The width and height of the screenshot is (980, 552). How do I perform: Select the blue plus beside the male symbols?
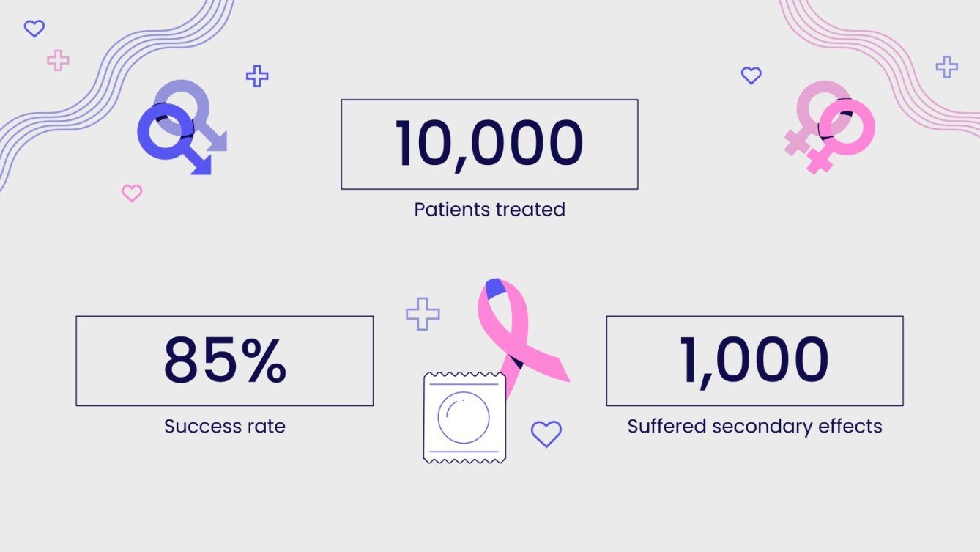257,76
